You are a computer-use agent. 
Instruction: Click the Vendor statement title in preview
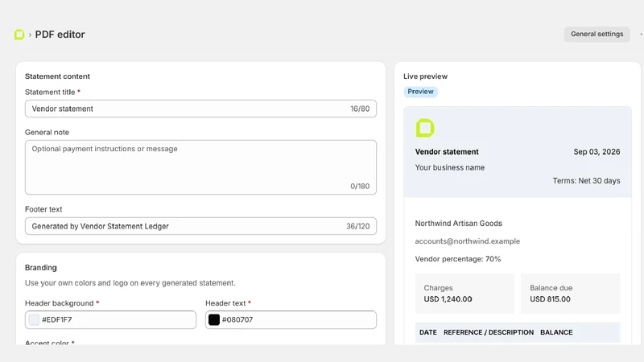[447, 152]
